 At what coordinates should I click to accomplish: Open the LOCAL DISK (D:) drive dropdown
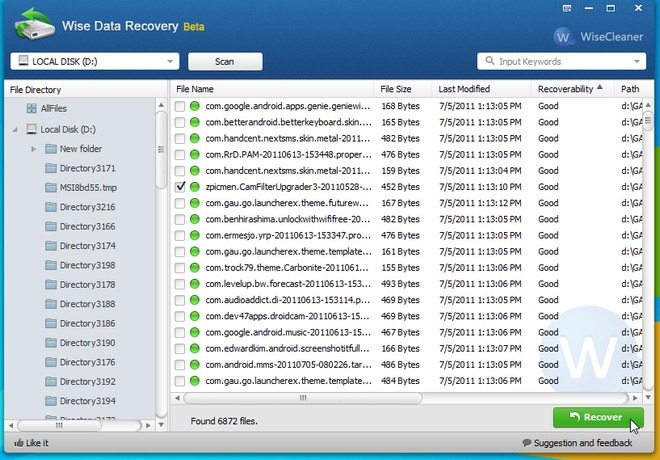pos(170,61)
